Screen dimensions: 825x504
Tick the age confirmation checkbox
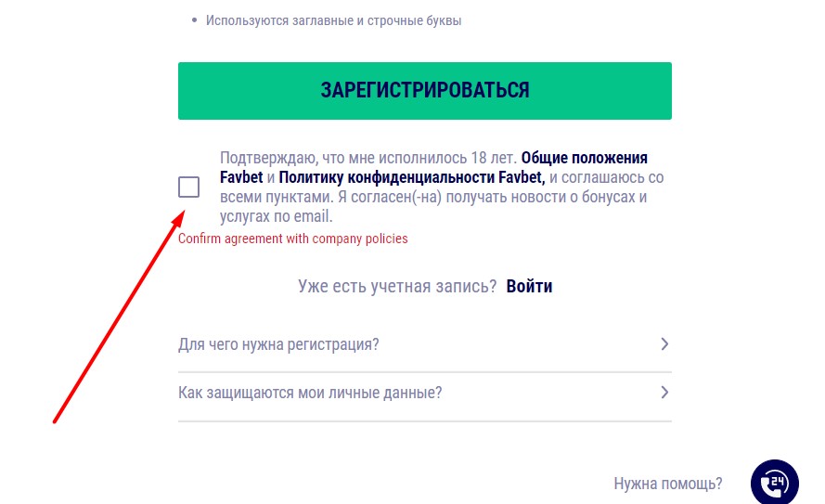tap(188, 187)
